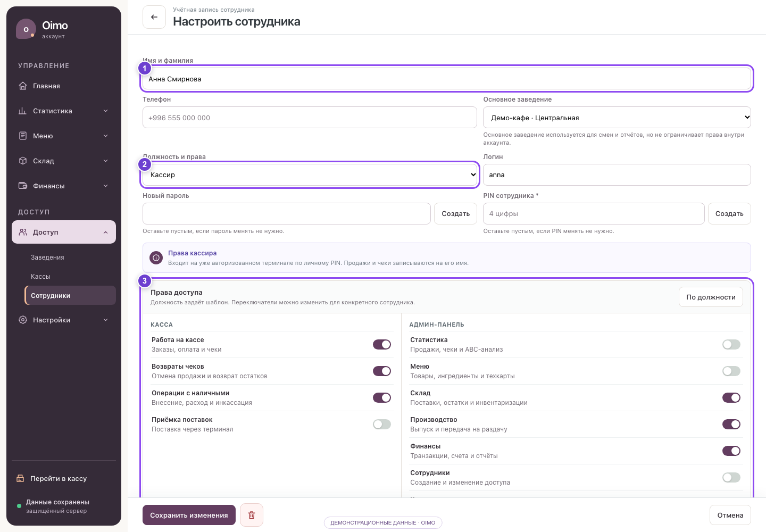Click the Oimo account avatar
This screenshot has width=766, height=532.
point(26,29)
